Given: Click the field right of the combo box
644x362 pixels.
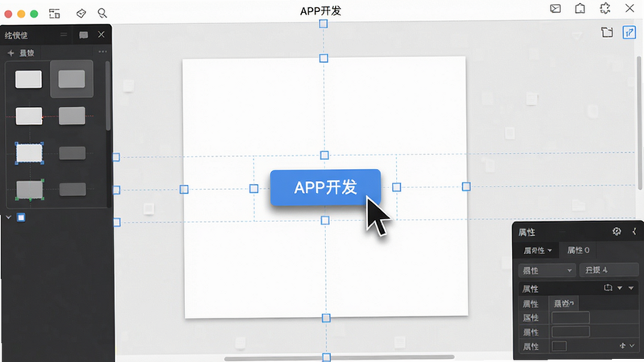Looking at the screenshot, I should pos(609,270).
